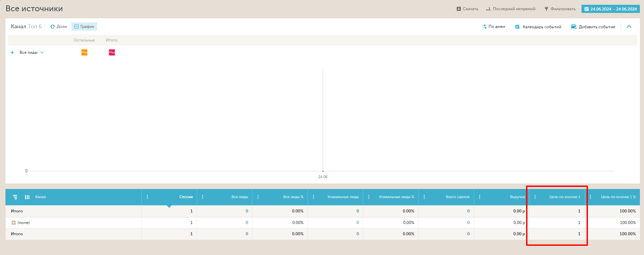Click the orange Остальные series swatch
644x255 pixels.
tap(84, 52)
